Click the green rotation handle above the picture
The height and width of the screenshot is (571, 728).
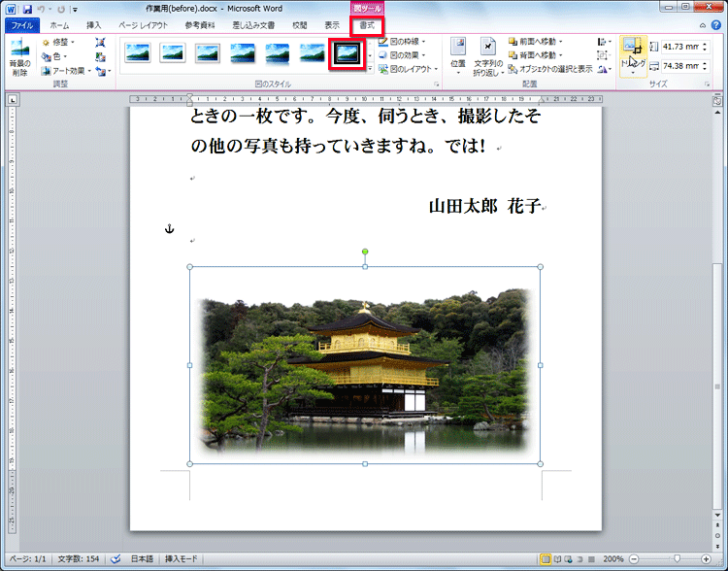pyautogui.click(x=365, y=252)
